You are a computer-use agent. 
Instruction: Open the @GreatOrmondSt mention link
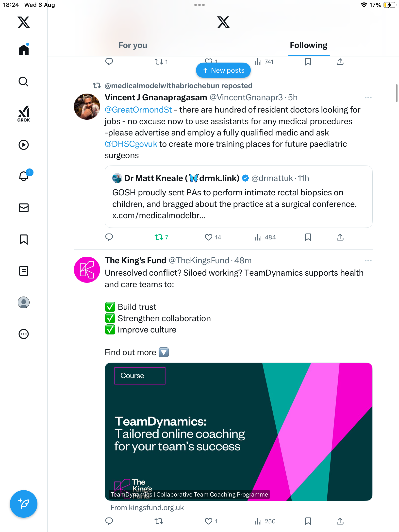pyautogui.click(x=138, y=110)
